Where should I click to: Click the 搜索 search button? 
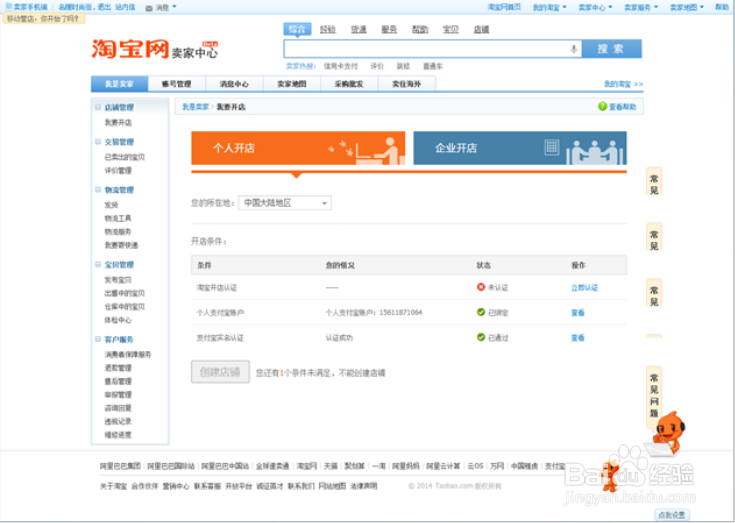[611, 49]
